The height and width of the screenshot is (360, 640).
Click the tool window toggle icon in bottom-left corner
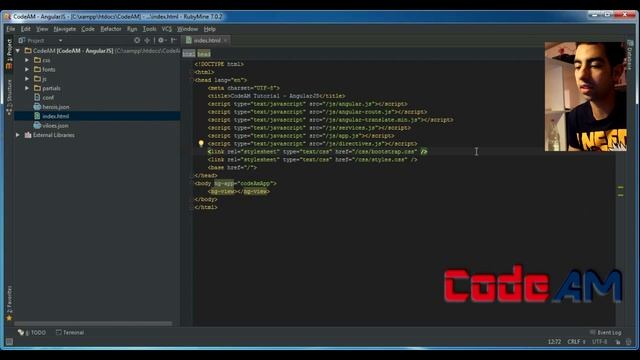pos(9,342)
